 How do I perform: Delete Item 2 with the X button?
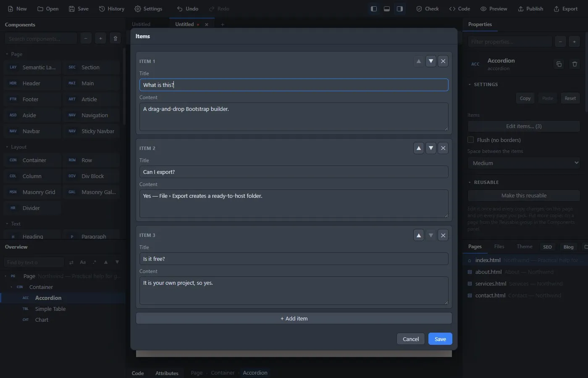point(443,148)
